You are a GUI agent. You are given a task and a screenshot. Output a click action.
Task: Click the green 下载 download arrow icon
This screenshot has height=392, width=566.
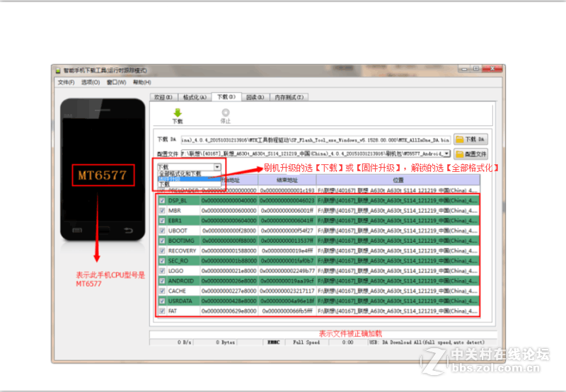[178, 113]
